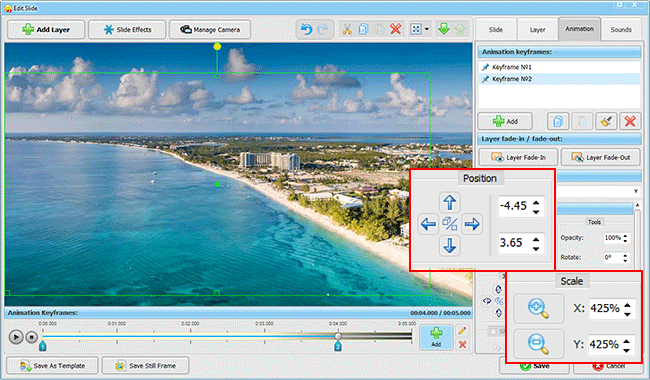Increase the 3.65 position value
Image resolution: width=650 pixels, height=380 pixels.
[536, 239]
